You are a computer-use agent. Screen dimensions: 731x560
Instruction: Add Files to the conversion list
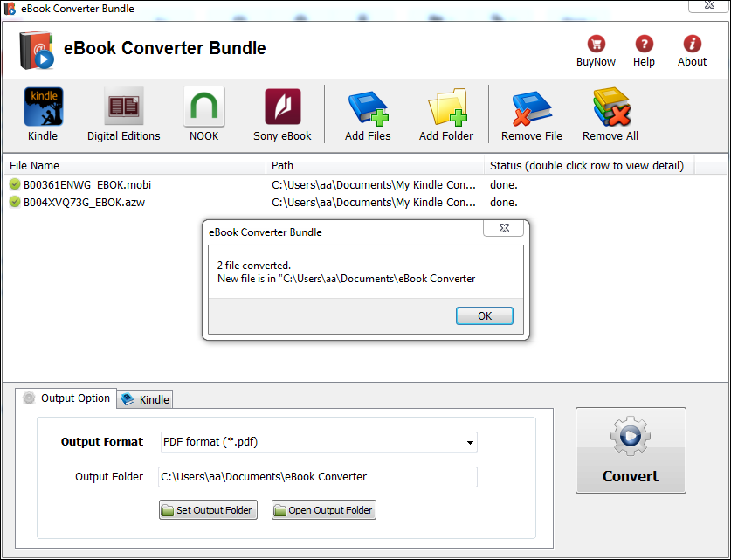pos(368,114)
